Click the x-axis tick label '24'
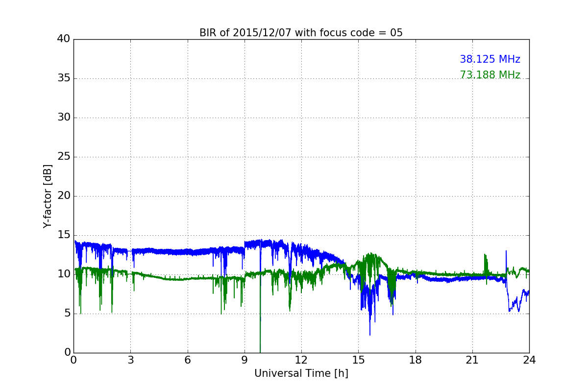Screen dimensions: 588x392 click(x=529, y=360)
